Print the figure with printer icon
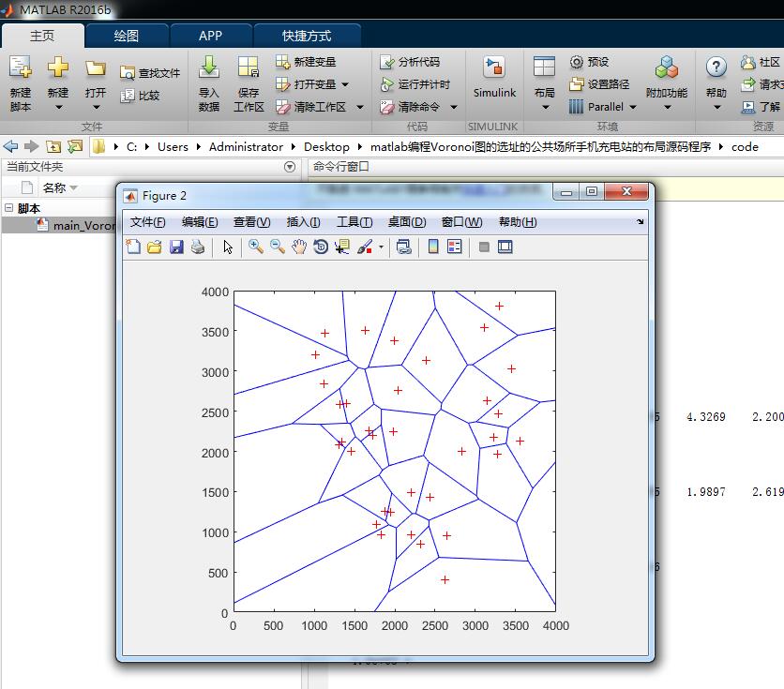The height and width of the screenshot is (689, 784). [x=198, y=247]
